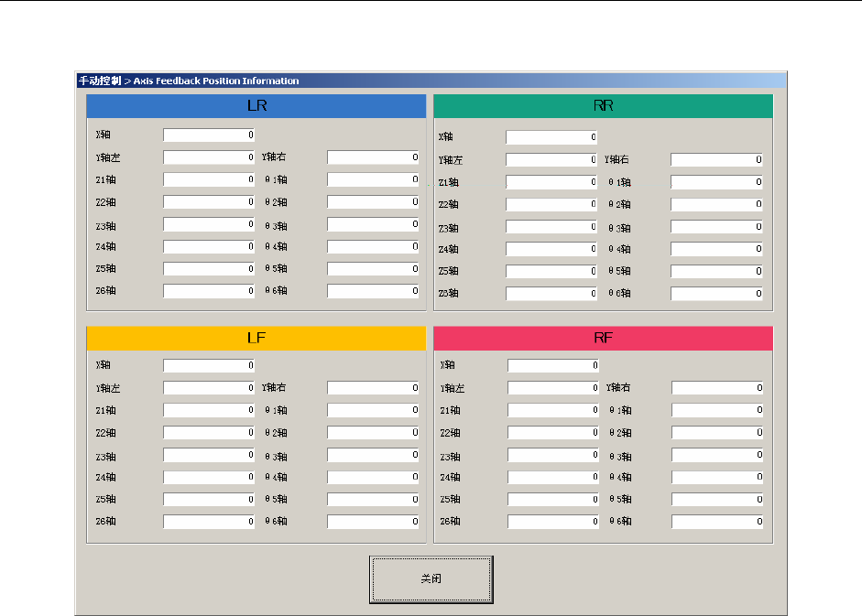Focus the RF θ5轴 value field
862x616 pixels.
717,500
